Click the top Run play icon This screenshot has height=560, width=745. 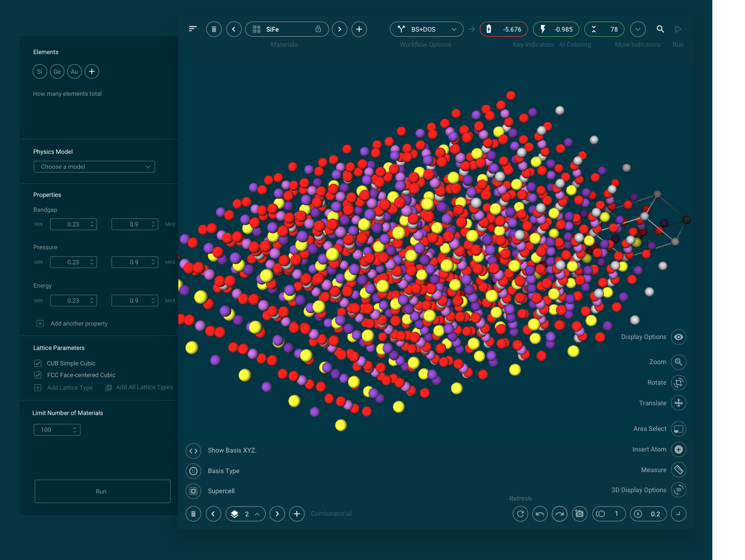coord(678,29)
